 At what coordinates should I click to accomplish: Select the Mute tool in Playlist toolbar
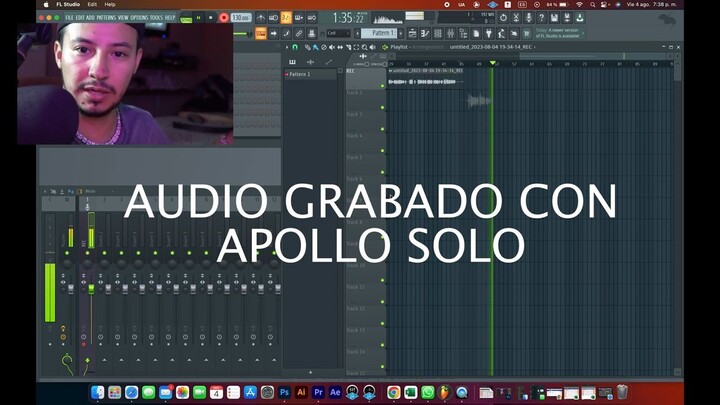coord(332,47)
